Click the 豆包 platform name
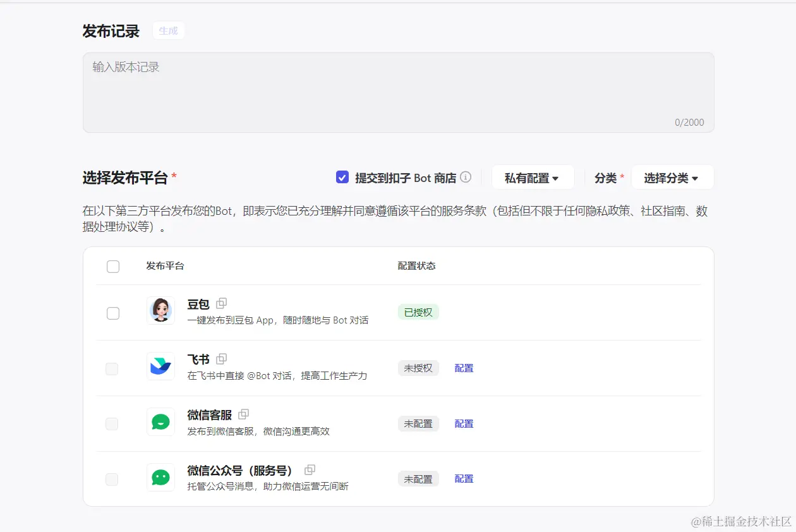The height and width of the screenshot is (532, 796). [198, 304]
